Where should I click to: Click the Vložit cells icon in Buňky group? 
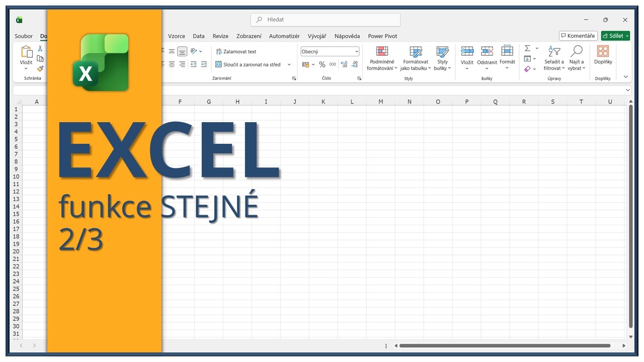pos(467,51)
